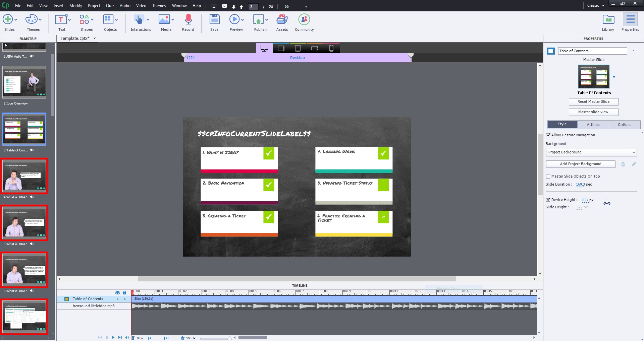This screenshot has width=644, height=341.
Task: Expand Shapes dropdown arrow
Action: click(92, 20)
